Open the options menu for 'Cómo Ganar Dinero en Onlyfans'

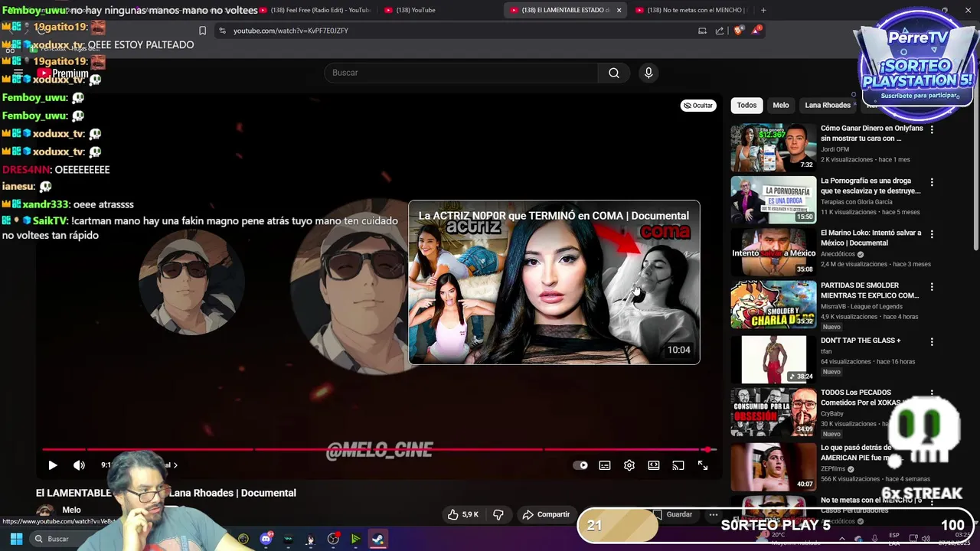(932, 130)
